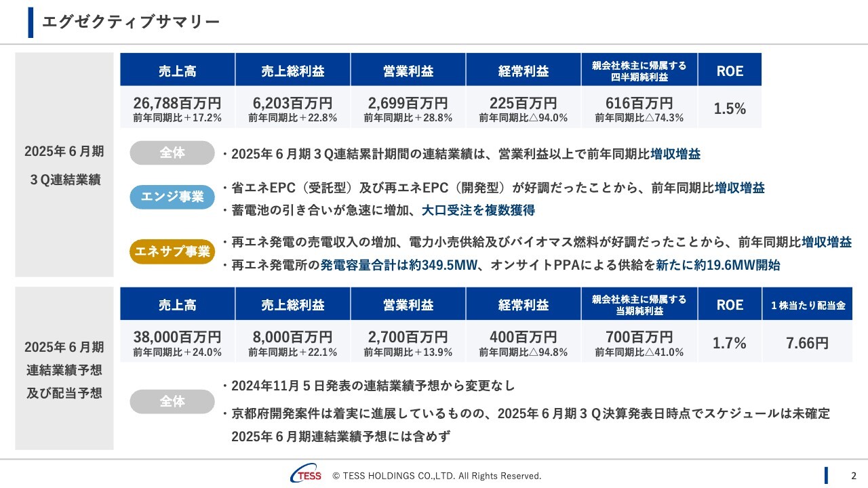Click the 四半期純利益 header cell
This screenshot has height=488, width=868.
pyautogui.click(x=639, y=70)
